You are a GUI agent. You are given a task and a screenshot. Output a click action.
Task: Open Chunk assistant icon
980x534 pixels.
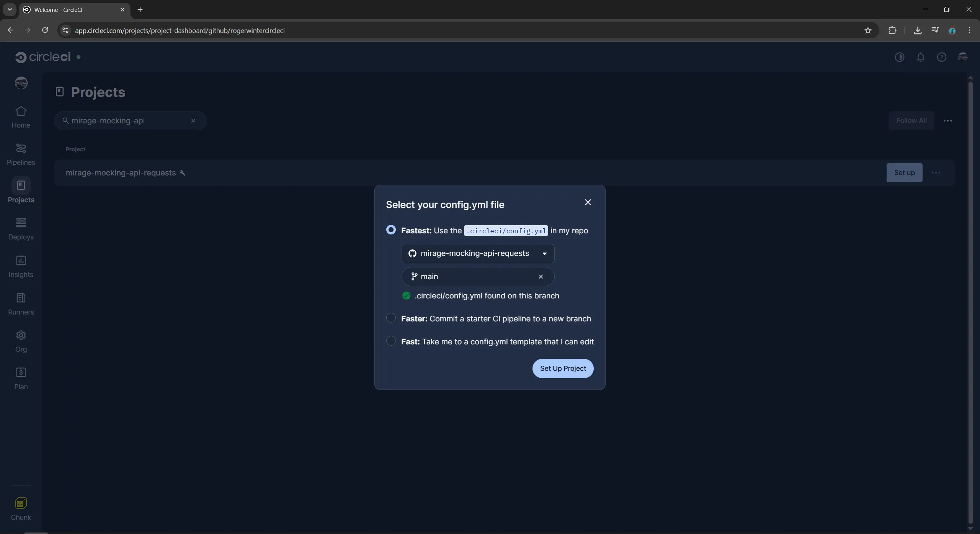21,509
